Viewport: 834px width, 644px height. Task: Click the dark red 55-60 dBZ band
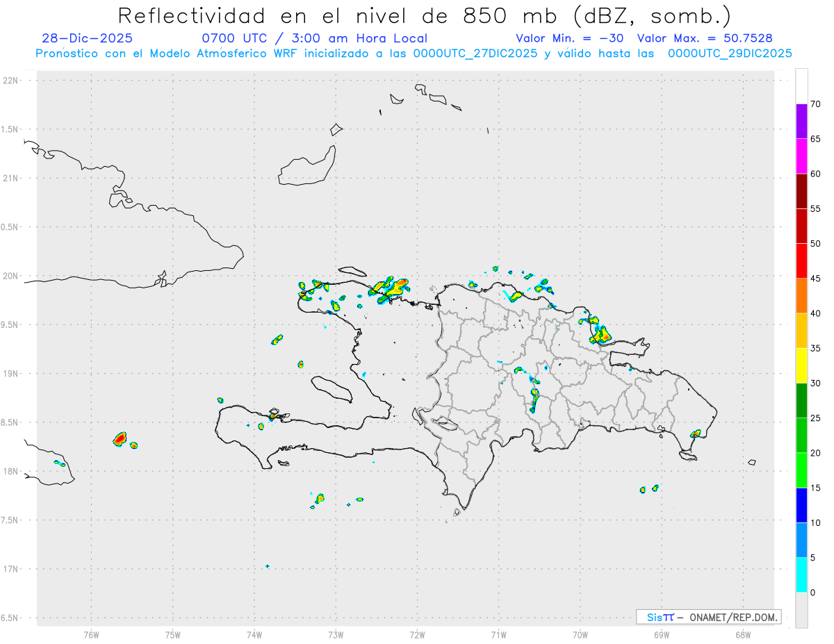pyautogui.click(x=801, y=191)
